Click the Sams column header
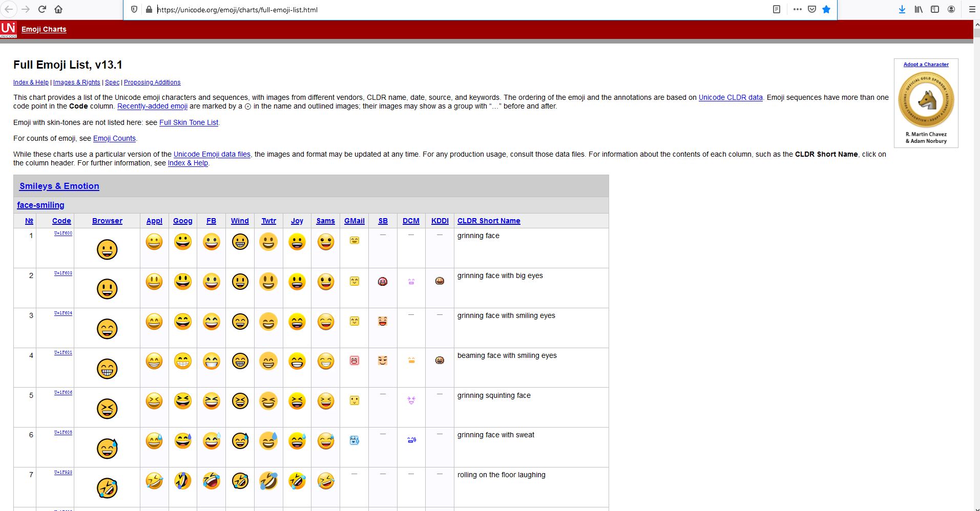The width and height of the screenshot is (980, 511). [x=325, y=221]
